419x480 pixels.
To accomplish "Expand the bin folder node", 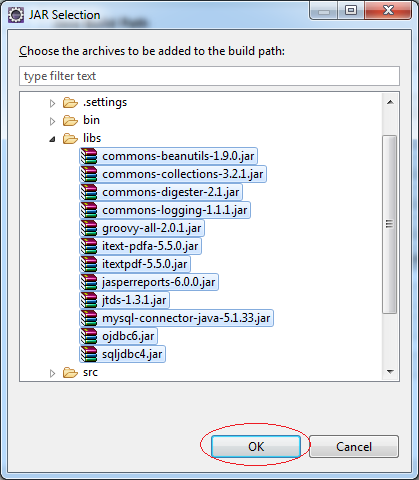I will tap(52, 121).
